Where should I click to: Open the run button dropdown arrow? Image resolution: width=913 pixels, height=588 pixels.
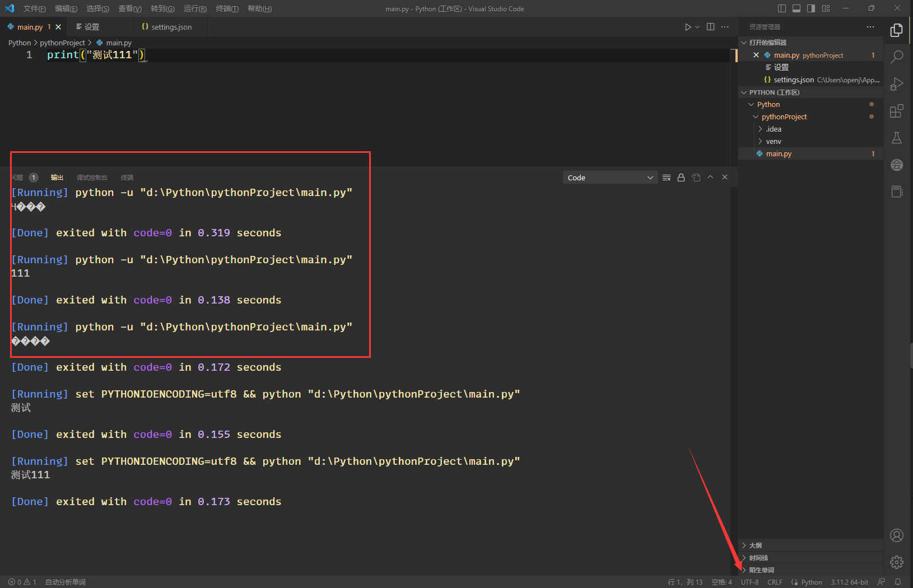point(697,27)
